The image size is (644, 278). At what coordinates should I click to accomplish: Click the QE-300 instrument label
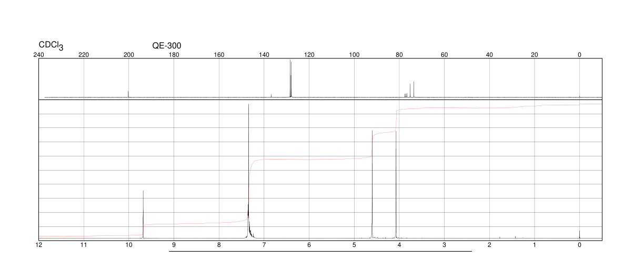tap(167, 46)
